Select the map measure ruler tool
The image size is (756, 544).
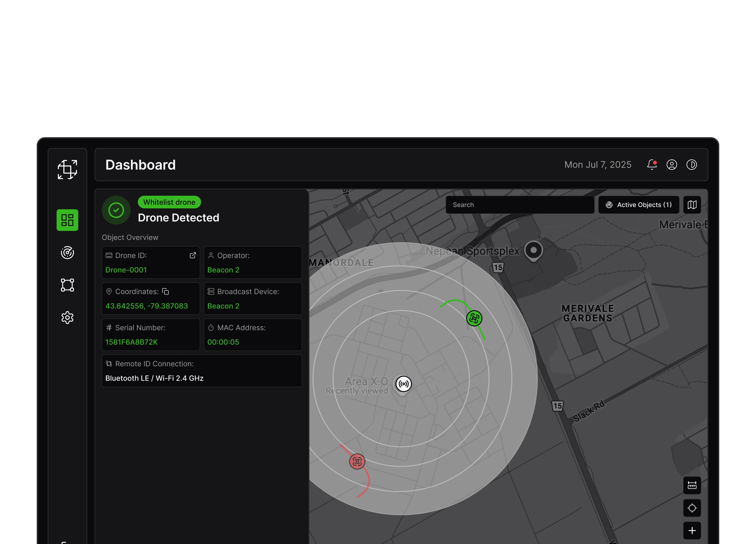pyautogui.click(x=692, y=485)
